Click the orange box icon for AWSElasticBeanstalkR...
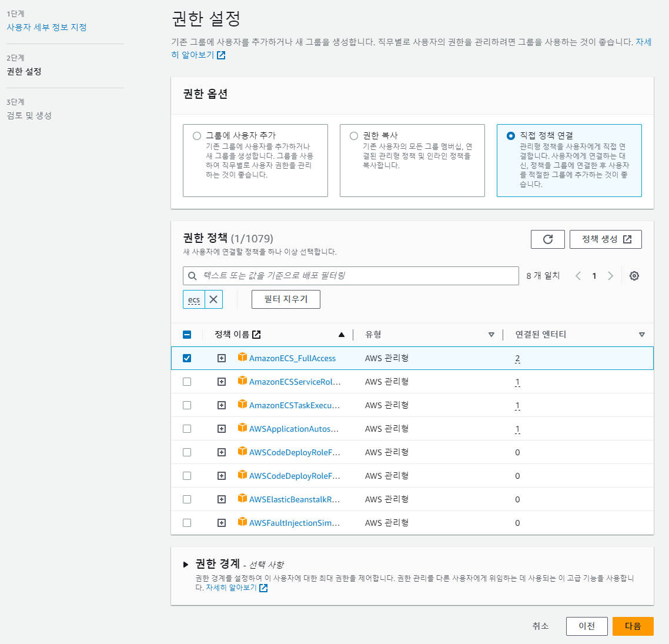This screenshot has height=644, width=669. click(x=242, y=498)
